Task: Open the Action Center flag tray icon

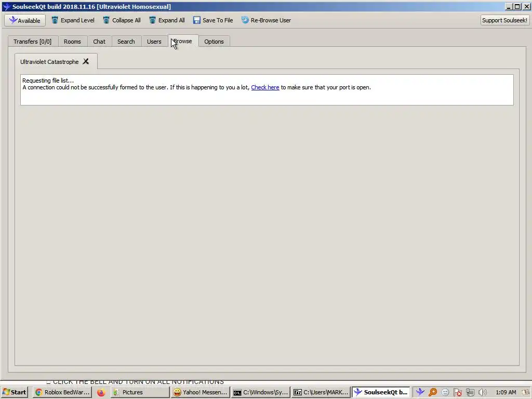Action: (458, 392)
